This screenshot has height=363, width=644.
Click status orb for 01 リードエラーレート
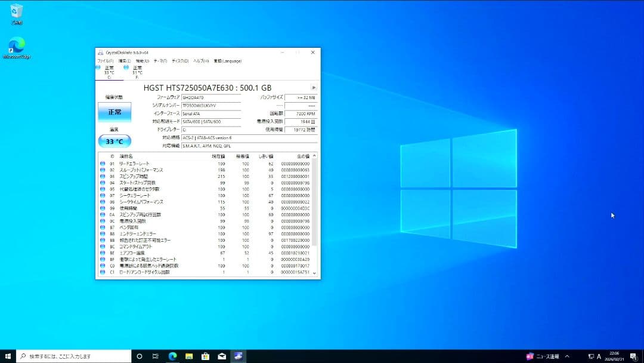(x=103, y=164)
